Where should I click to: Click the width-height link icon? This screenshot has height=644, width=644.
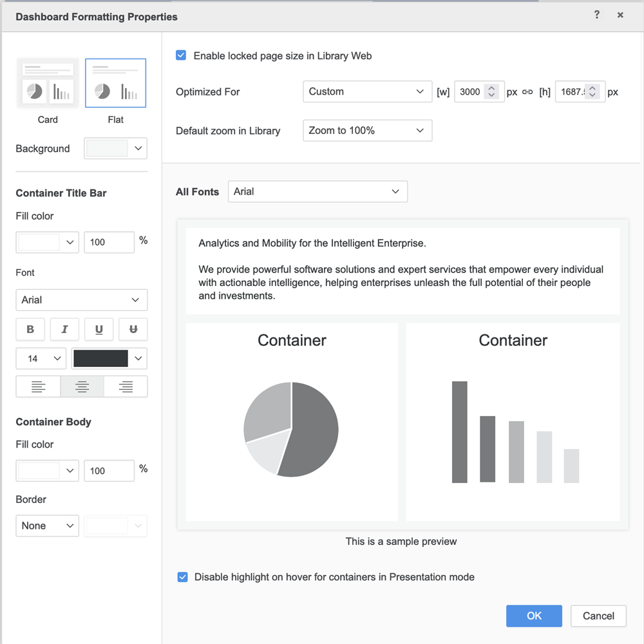[527, 92]
